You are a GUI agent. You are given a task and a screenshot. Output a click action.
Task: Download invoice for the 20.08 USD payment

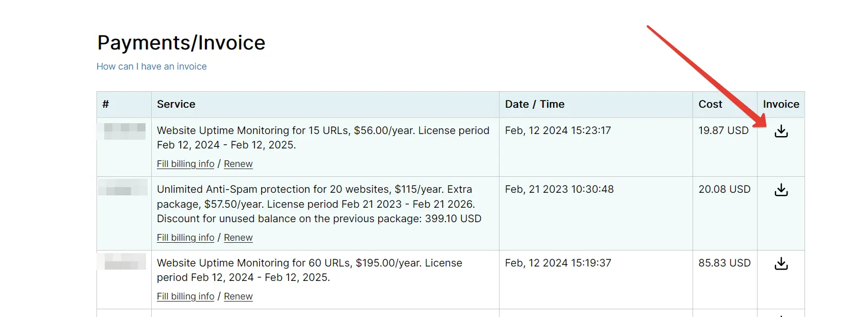781,190
